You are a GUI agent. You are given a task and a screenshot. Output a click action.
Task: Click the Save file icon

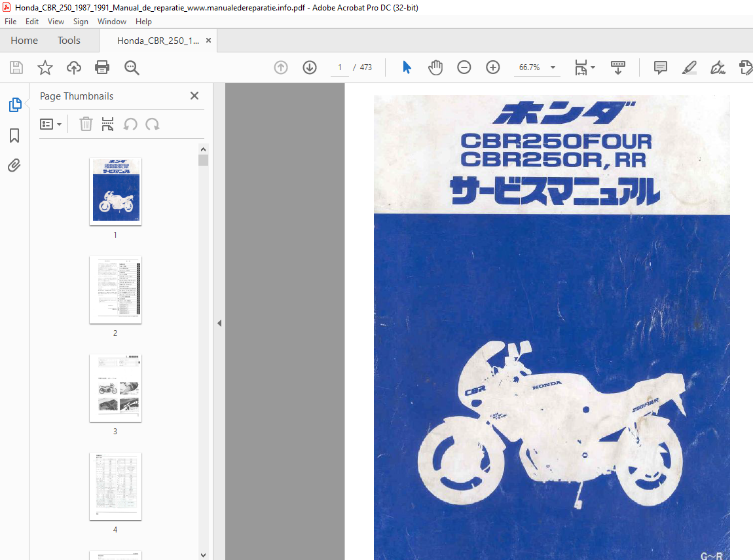coord(16,67)
